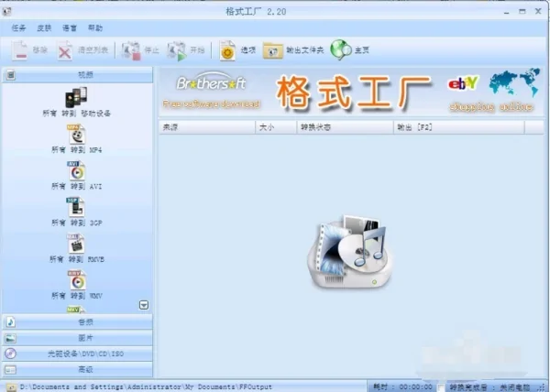This screenshot has width=550, height=392.
Task: Toggle shutdown after conversion checkbox
Action: (441, 387)
